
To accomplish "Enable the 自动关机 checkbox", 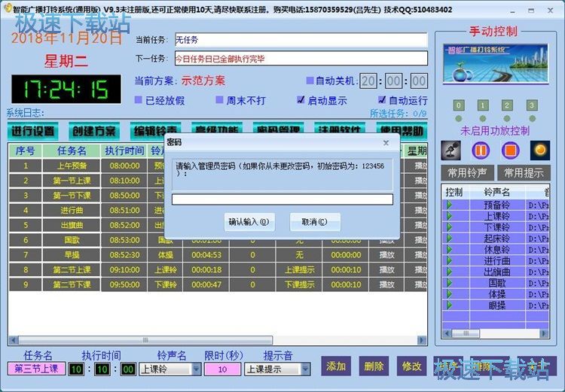I will pyautogui.click(x=310, y=81).
